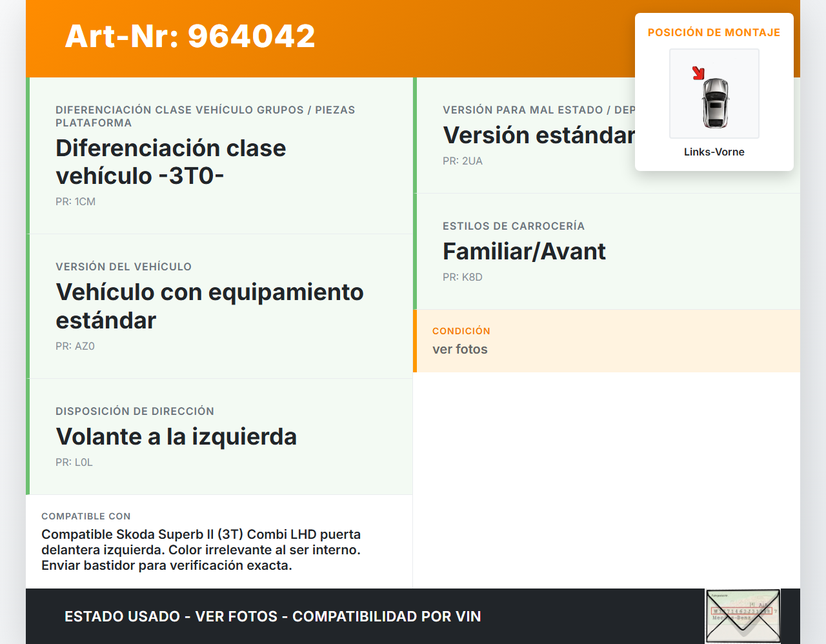
Task: Click the CONDICIÓN label
Action: pos(461,331)
